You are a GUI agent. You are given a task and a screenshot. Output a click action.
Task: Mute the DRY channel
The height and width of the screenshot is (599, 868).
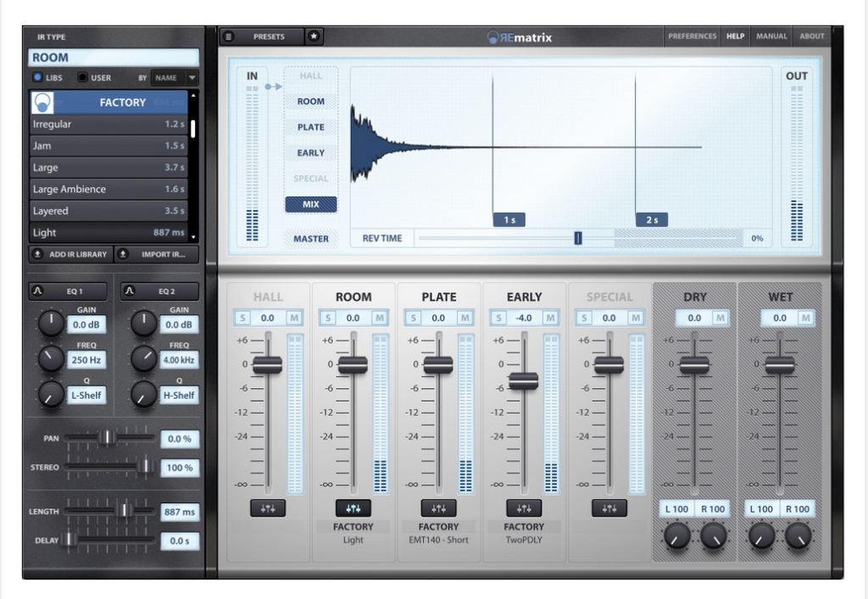pyautogui.click(x=720, y=318)
